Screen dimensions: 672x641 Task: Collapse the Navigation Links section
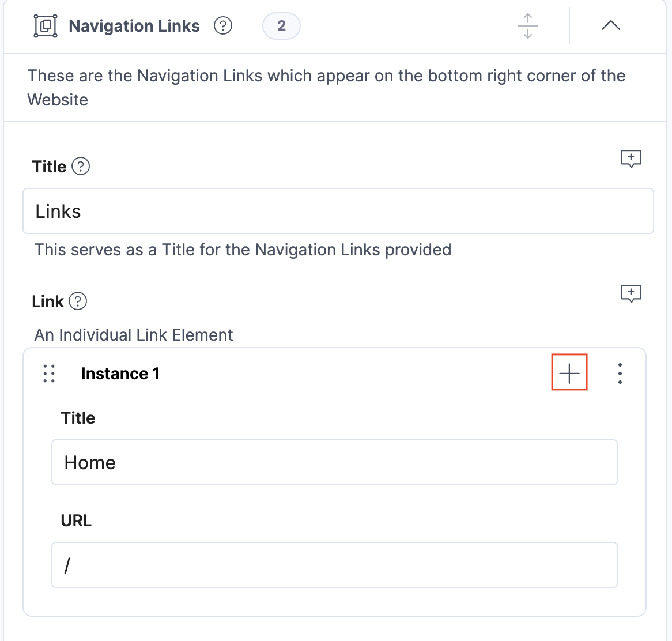click(x=610, y=25)
